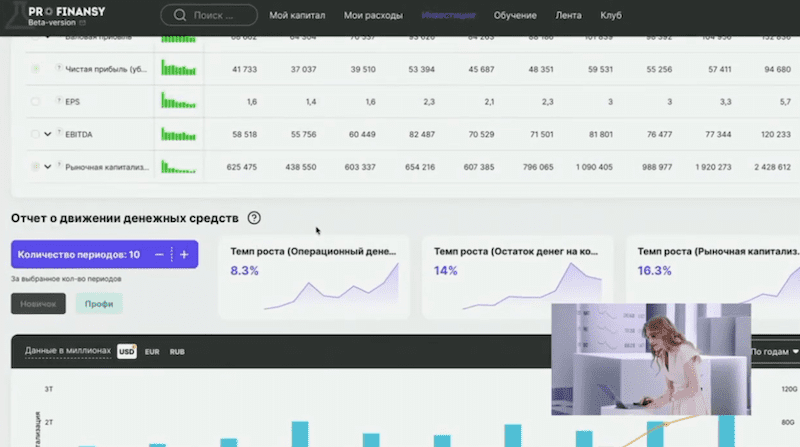Open the Лента menu

[x=568, y=15]
